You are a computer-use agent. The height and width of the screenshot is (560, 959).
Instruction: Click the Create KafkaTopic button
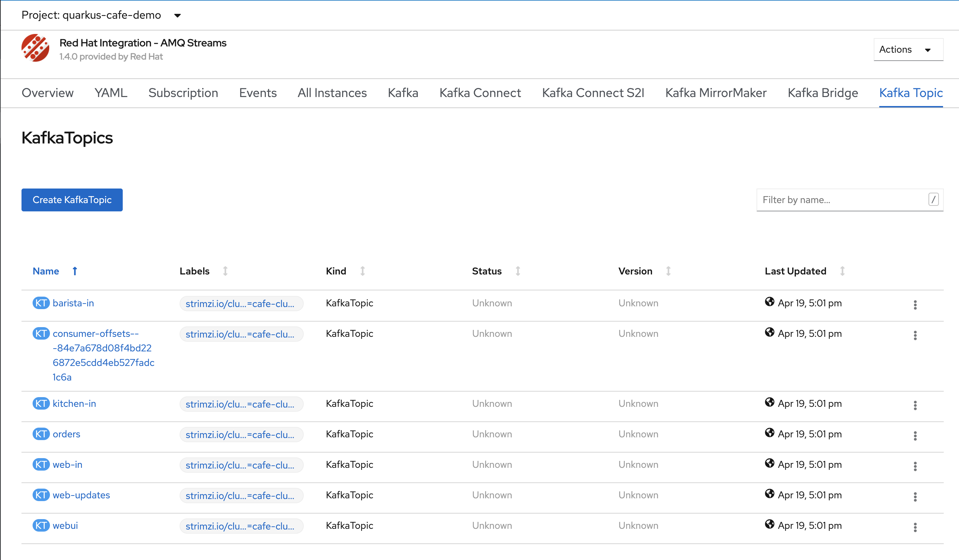point(72,200)
